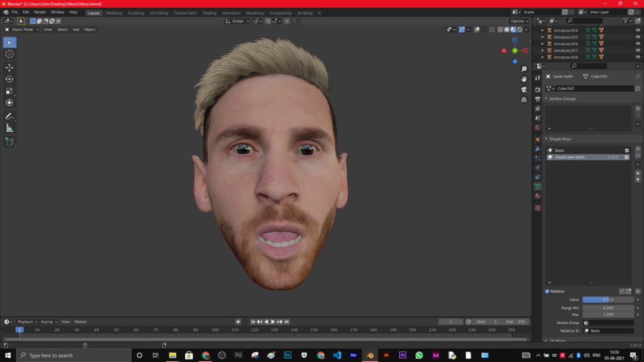The width and height of the screenshot is (644, 362).
Task: Open the Render menu
Action: pyautogui.click(x=40, y=12)
